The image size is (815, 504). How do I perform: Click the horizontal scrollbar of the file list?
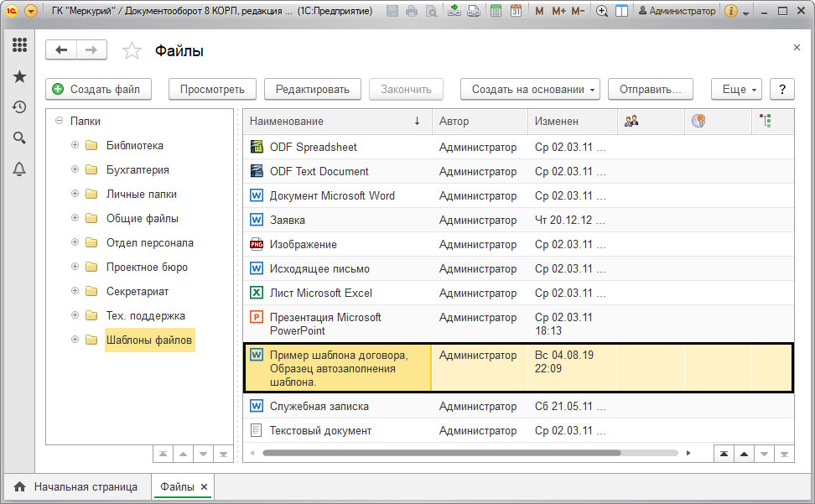(442, 453)
